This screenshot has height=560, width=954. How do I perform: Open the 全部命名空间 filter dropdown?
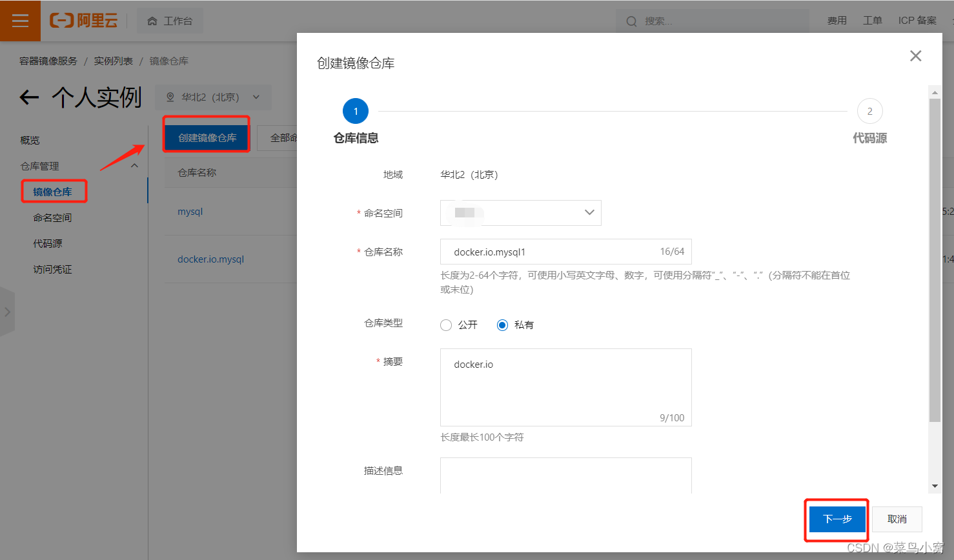(278, 138)
